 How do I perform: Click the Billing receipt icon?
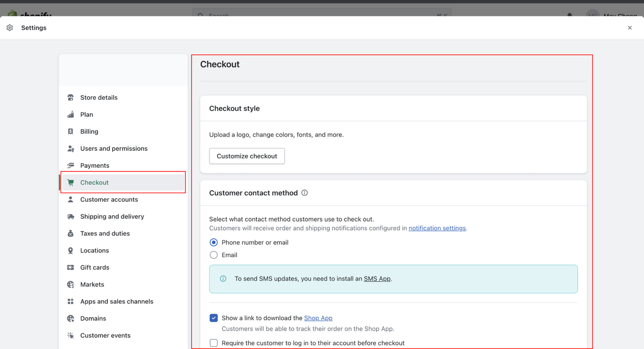pyautogui.click(x=70, y=131)
